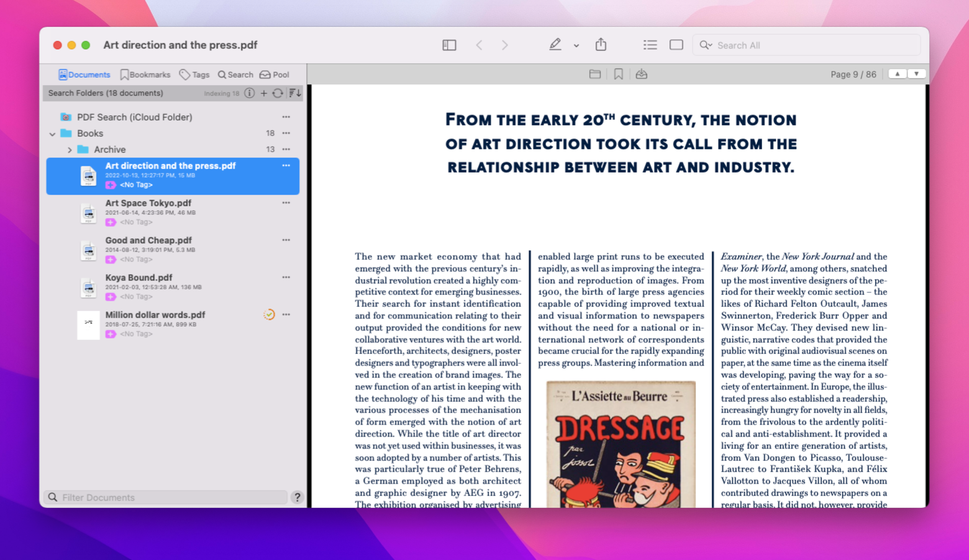The height and width of the screenshot is (560, 969).
Task: Add current page to the pool
Action: point(642,74)
